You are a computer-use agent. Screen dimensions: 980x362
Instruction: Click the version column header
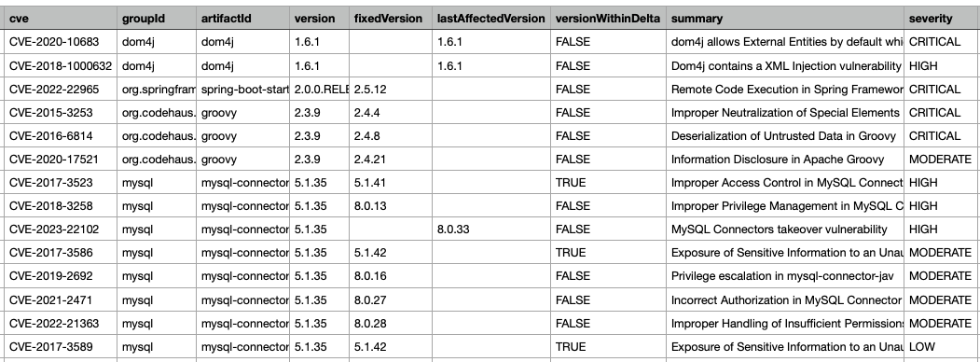(x=320, y=19)
